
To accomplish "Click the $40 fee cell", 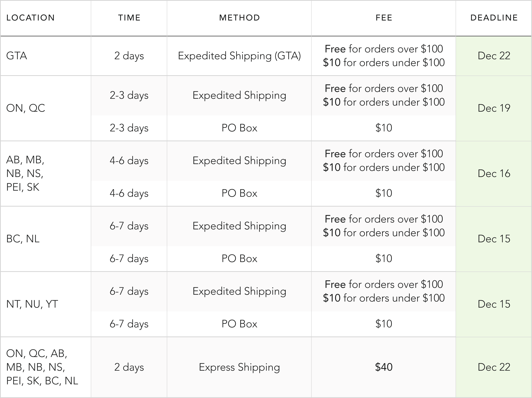I will coord(384,367).
